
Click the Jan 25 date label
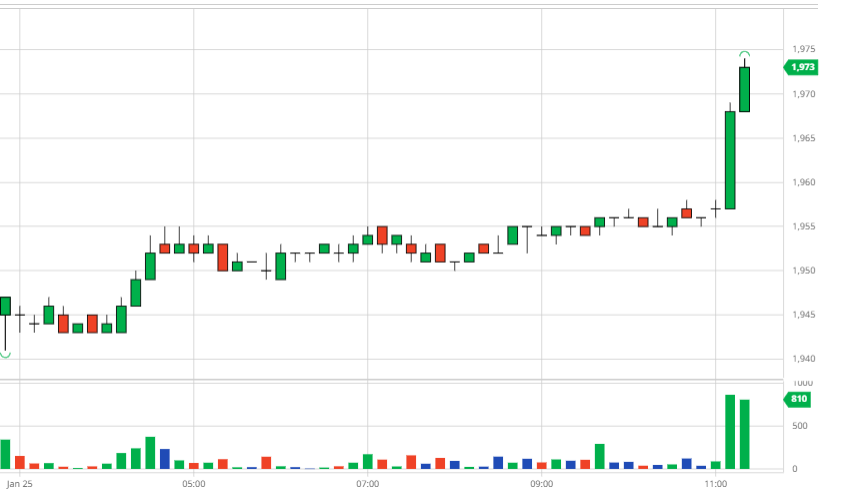click(20, 484)
